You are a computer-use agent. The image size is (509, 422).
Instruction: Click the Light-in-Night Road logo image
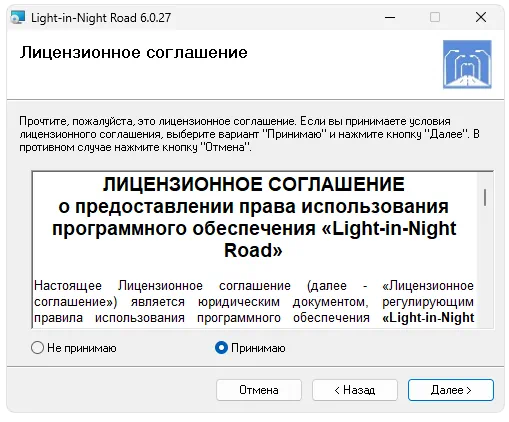coord(467,64)
